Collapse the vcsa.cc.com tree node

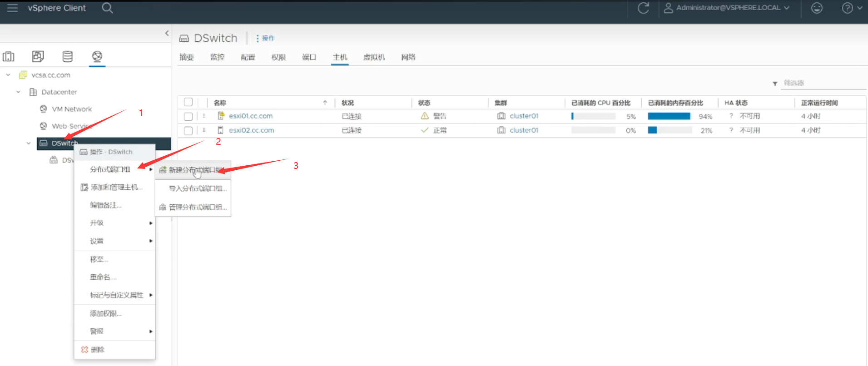(x=8, y=75)
